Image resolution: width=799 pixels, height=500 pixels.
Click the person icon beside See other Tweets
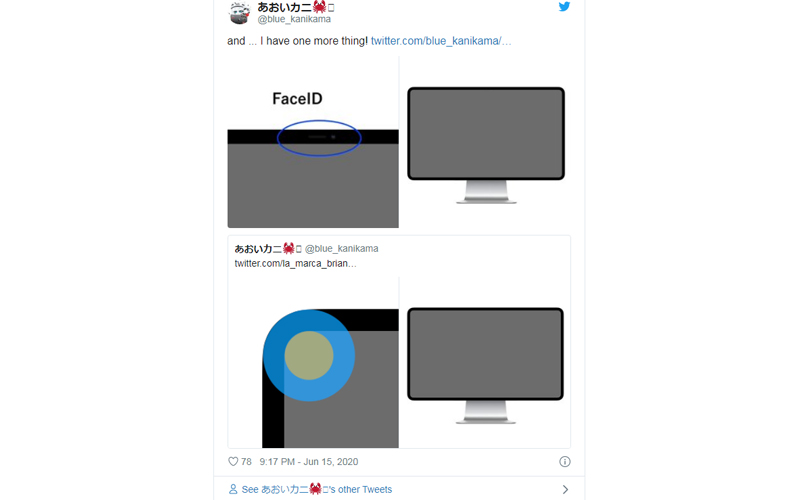233,489
